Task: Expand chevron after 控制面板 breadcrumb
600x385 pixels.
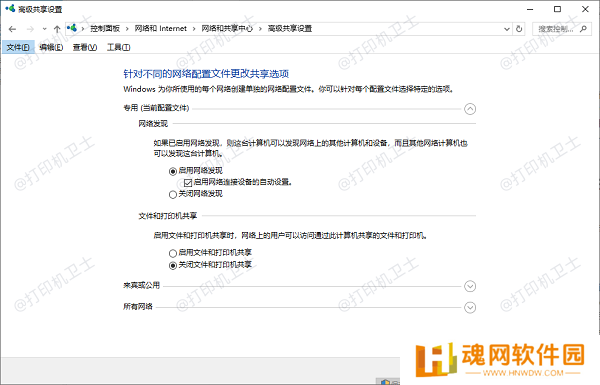Action: (x=127, y=29)
